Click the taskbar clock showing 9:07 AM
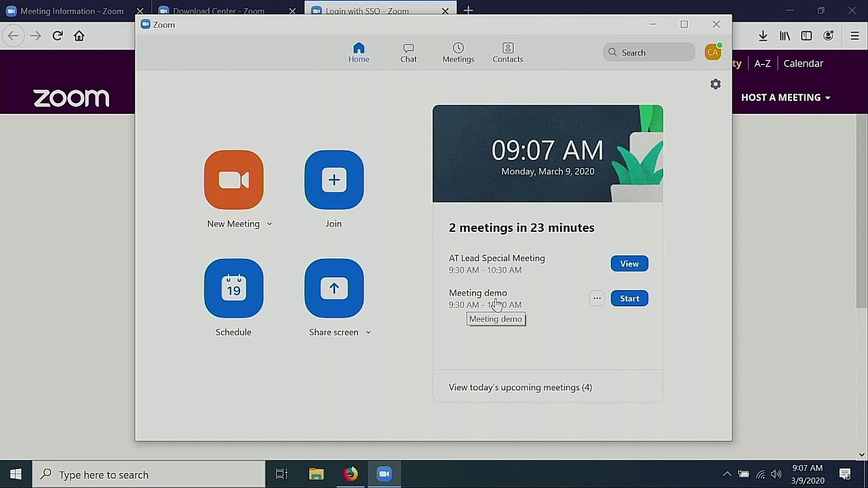The width and height of the screenshot is (868, 488). pyautogui.click(x=808, y=474)
